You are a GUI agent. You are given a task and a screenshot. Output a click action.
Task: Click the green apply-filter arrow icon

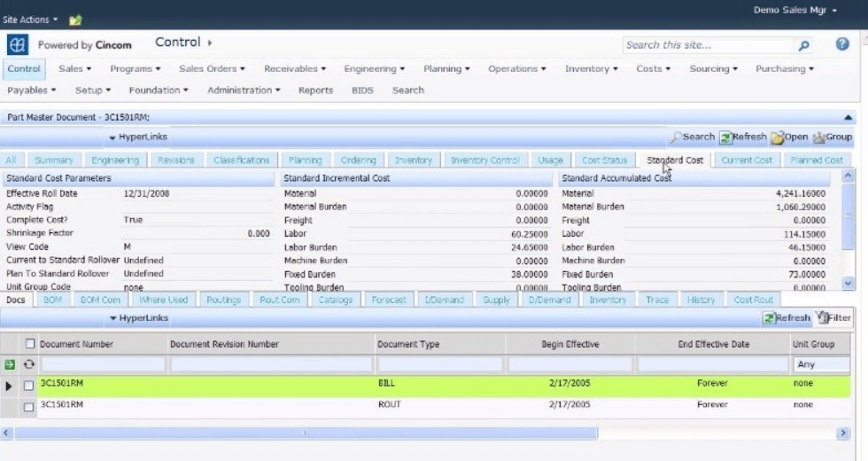point(10,364)
